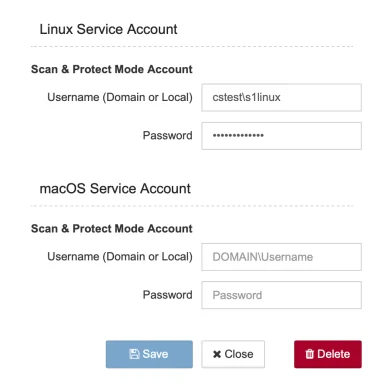
Task: Click the floppy disk icon on Save
Action: (x=134, y=354)
